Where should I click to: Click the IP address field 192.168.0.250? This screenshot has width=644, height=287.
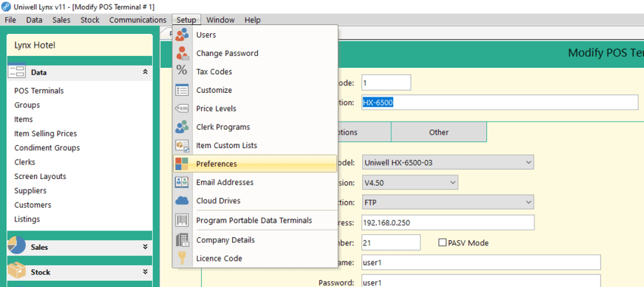pos(447,223)
